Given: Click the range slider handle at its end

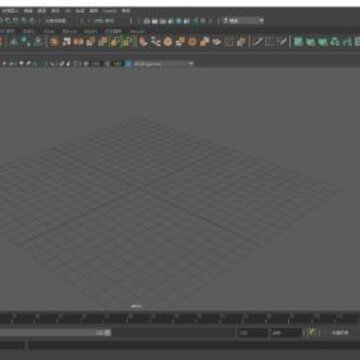Looking at the screenshot, I should (107, 333).
